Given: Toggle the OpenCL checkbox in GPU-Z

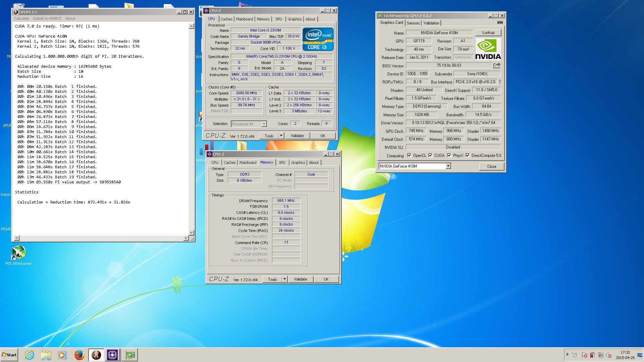Looking at the screenshot, I should click(x=409, y=156).
